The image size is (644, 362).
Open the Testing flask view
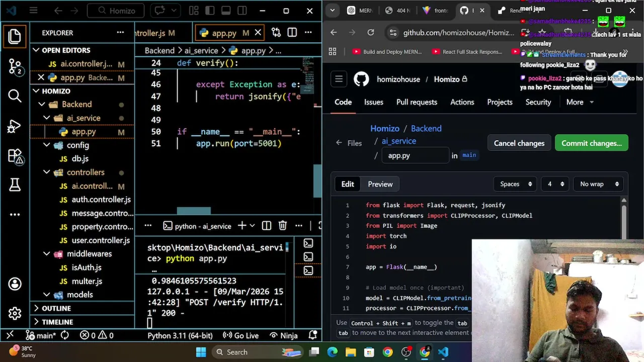pos(15,185)
